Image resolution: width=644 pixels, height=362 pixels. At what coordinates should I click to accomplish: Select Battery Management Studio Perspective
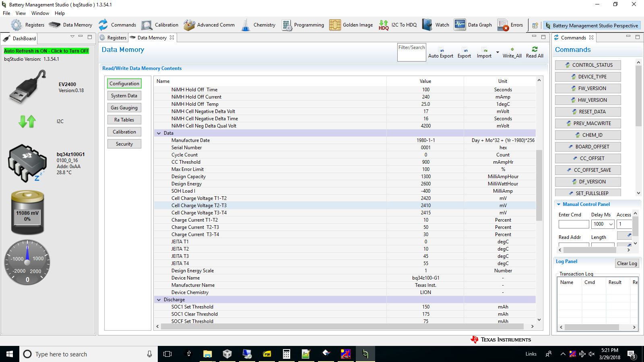[x=591, y=25]
